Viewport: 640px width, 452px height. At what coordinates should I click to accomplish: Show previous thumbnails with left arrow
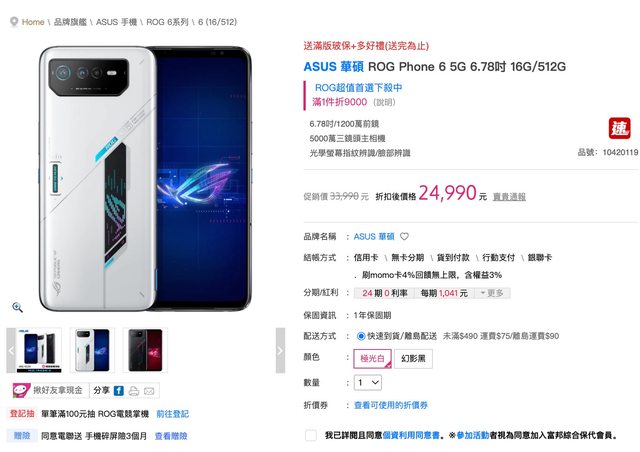point(11,350)
